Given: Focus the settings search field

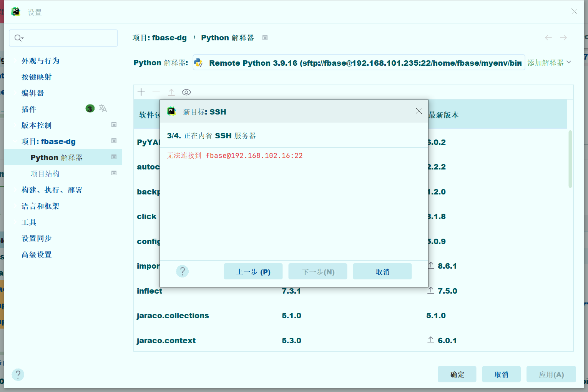Looking at the screenshot, I should [x=63, y=38].
